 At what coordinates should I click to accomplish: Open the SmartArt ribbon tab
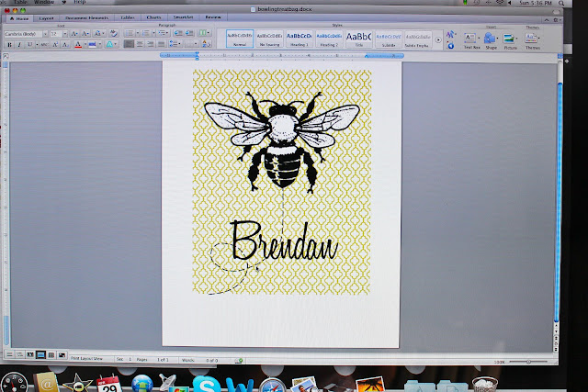[x=183, y=17]
